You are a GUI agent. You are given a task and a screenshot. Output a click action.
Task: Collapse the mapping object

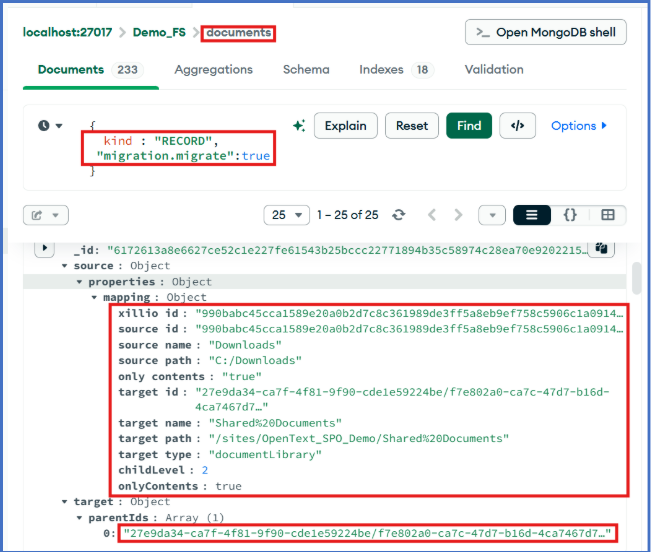[94, 297]
